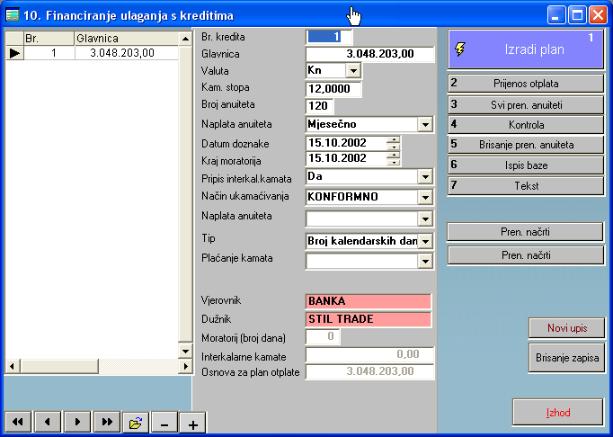Decrease Kraj moratorija with down spinner
The height and width of the screenshot is (437, 613).
point(393,162)
